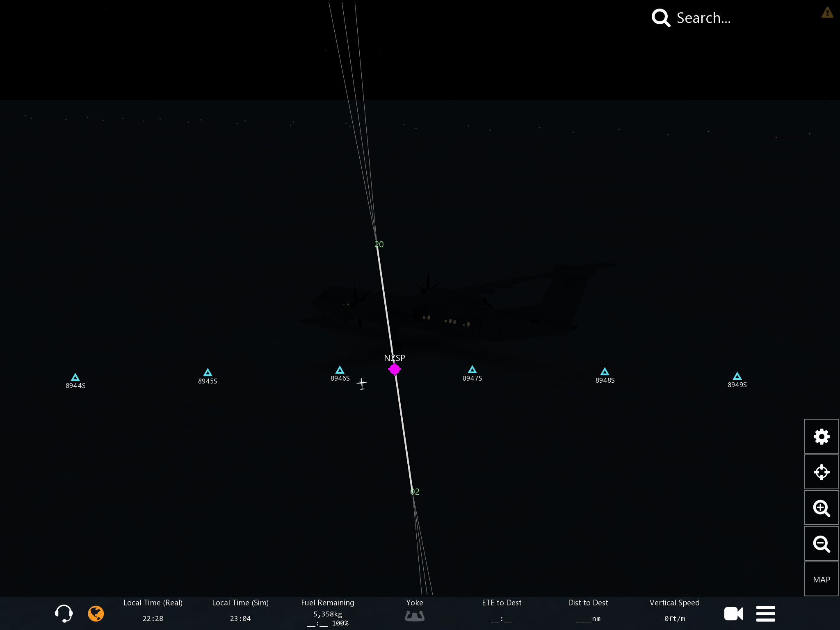Screen dimensions: 840x630
Task: Tap the Vertical Speed status item
Action: click(x=674, y=610)
